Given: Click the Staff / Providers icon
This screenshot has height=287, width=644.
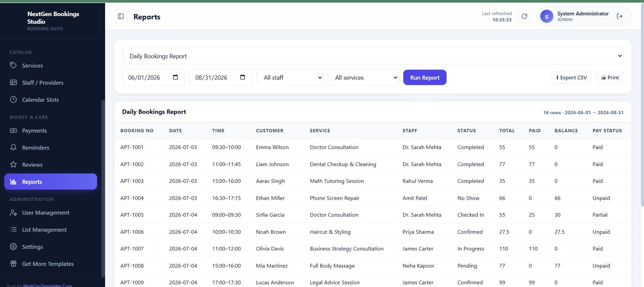Looking at the screenshot, I should tap(13, 82).
